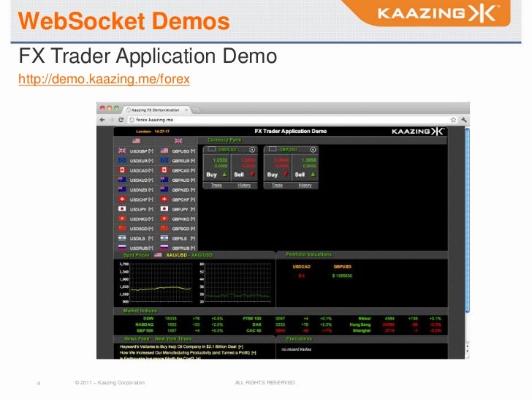
Task: Click the US flag next to Spot Prices
Action: (x=158, y=255)
